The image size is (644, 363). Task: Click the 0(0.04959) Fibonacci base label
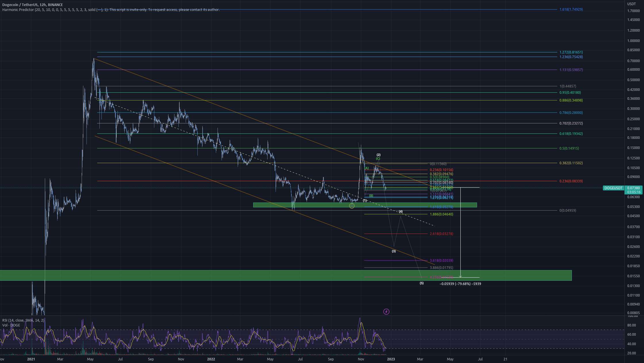coord(568,211)
